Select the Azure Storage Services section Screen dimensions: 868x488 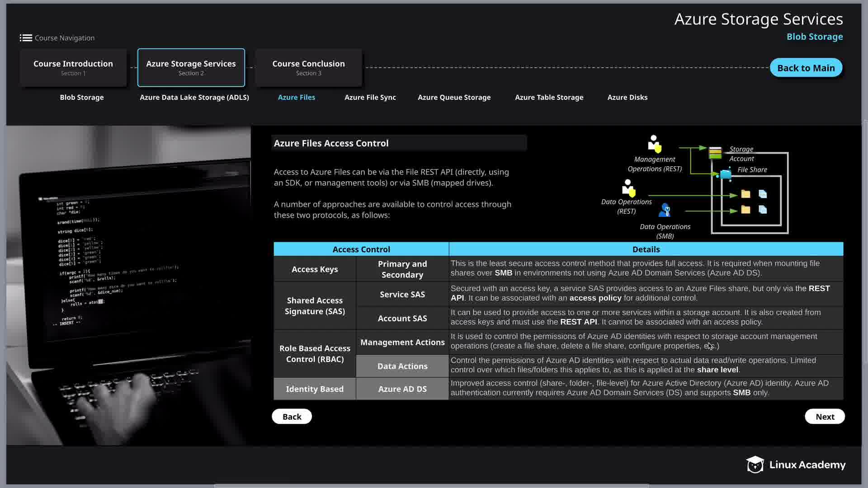click(x=191, y=67)
